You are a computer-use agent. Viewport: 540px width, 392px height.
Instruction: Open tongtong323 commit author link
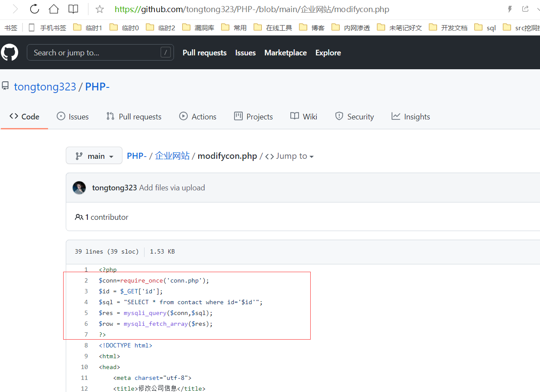(x=115, y=188)
